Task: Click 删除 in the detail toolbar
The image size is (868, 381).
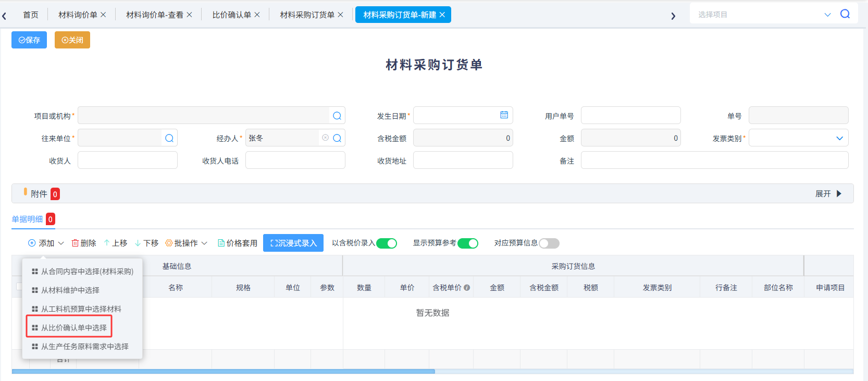Action: (84, 243)
